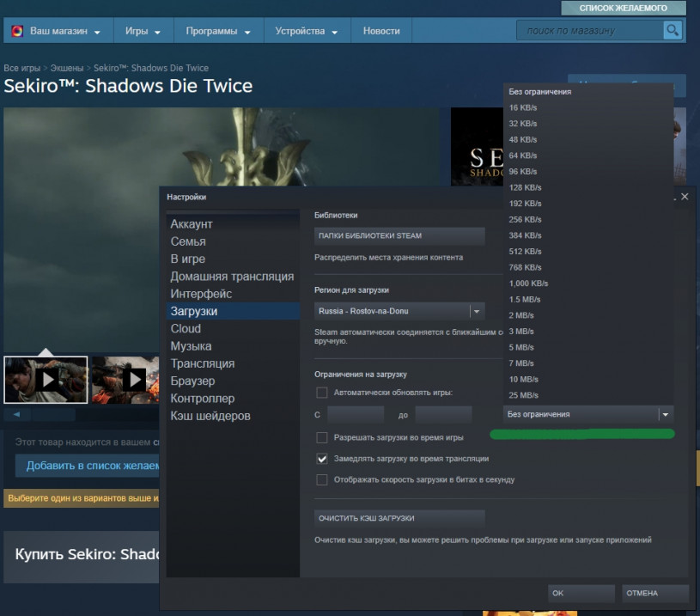Click the Steam store logo icon
Viewport: 700px width, 616px height.
click(17, 31)
